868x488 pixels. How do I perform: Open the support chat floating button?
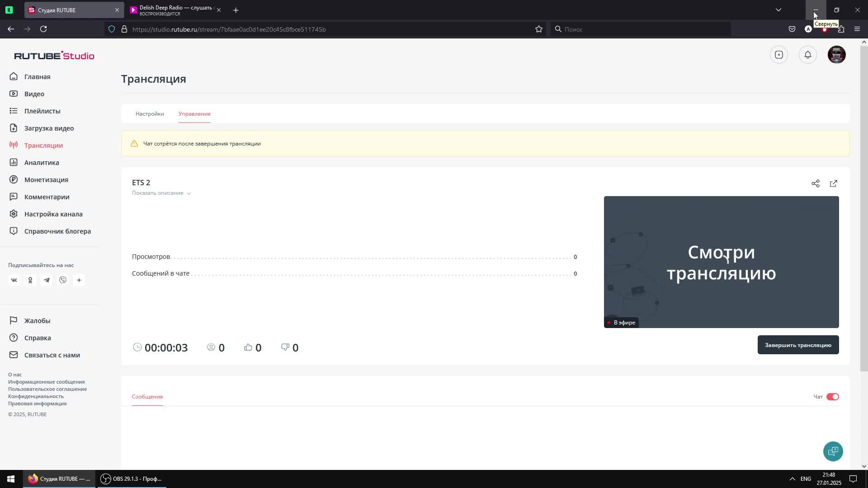coord(833,451)
